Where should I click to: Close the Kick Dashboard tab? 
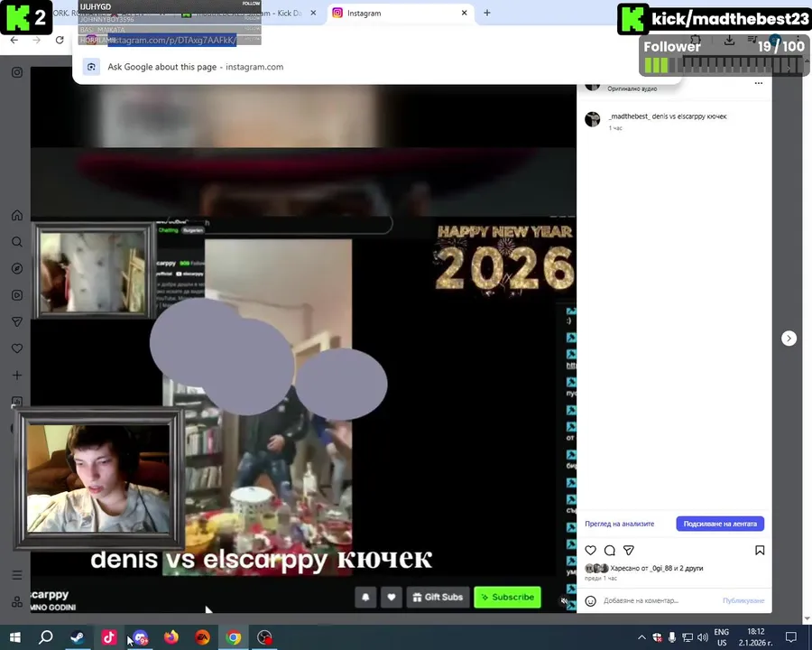click(313, 13)
